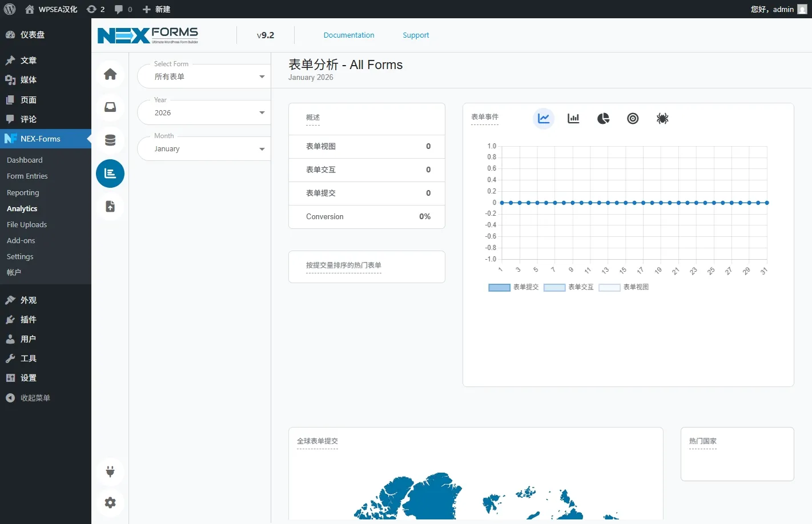Image resolution: width=812 pixels, height=524 pixels.
Task: Toggle the 表单视图 legend series
Action: coord(624,287)
